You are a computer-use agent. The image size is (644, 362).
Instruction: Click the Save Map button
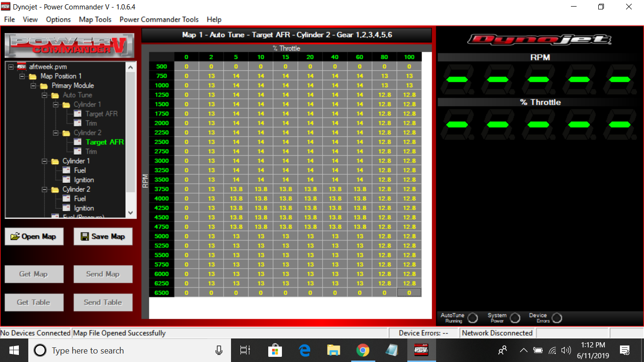coord(103,237)
